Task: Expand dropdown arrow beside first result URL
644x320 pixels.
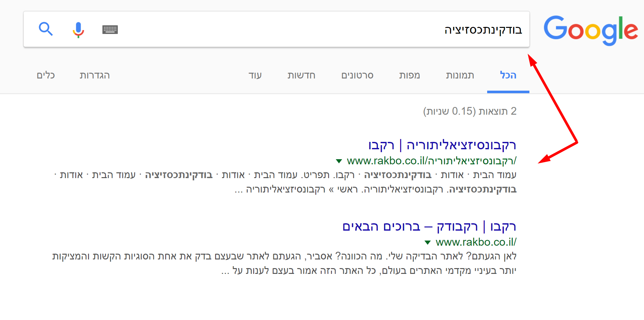Action: pyautogui.click(x=339, y=161)
